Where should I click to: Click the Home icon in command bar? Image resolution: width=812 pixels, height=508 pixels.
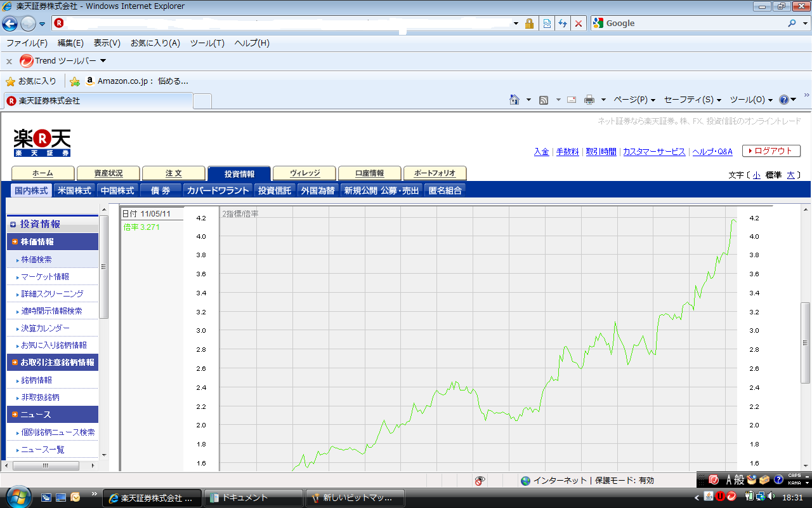[515, 100]
